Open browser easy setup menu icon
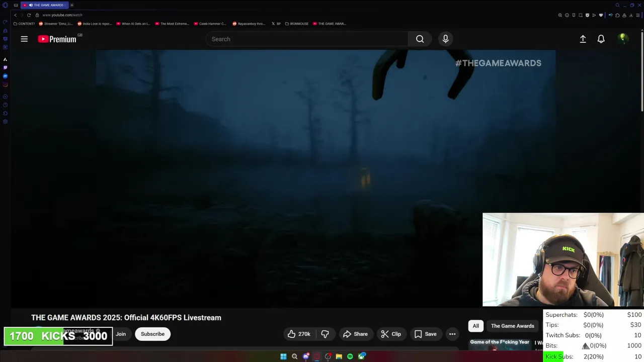The width and height of the screenshot is (644, 362). pyautogui.click(x=638, y=15)
